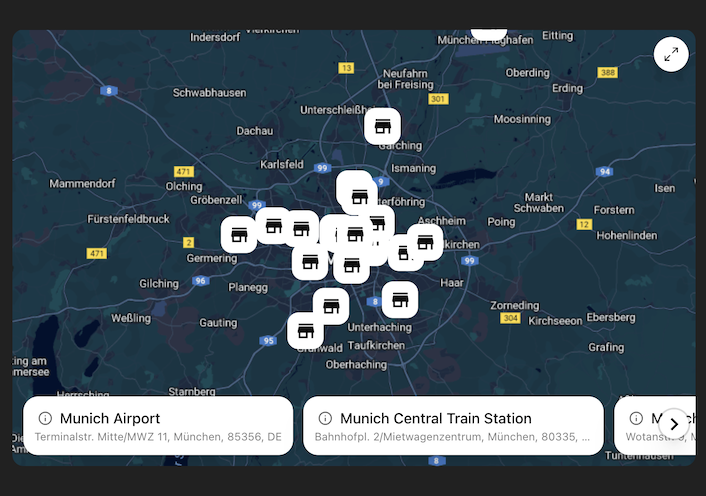Select the Munich Airport location card
This screenshot has height=496, width=706.
pyautogui.click(x=158, y=426)
